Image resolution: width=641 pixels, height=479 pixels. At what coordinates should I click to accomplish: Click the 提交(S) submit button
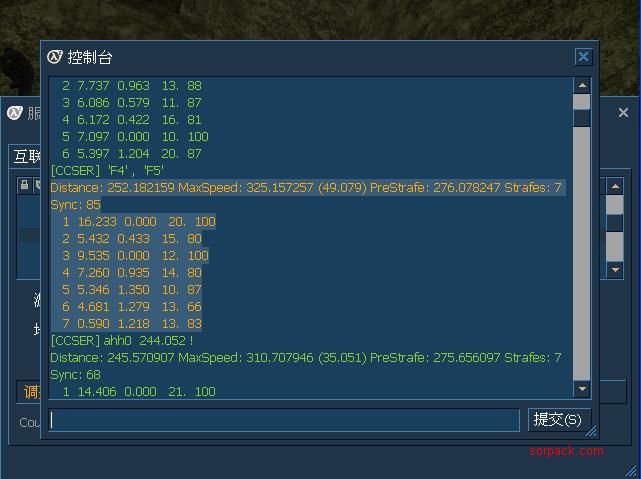[x=558, y=420]
